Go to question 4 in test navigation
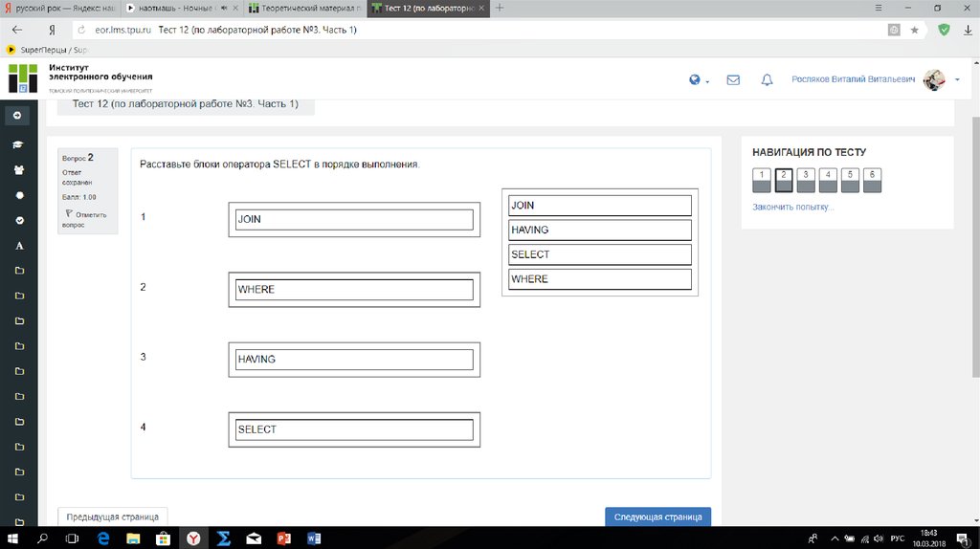The width and height of the screenshot is (980, 549). (828, 181)
